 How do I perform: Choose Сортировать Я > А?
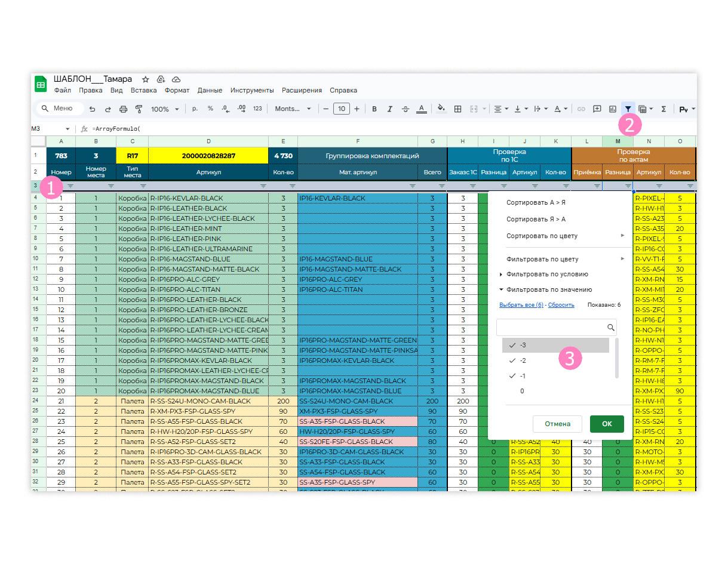click(536, 219)
